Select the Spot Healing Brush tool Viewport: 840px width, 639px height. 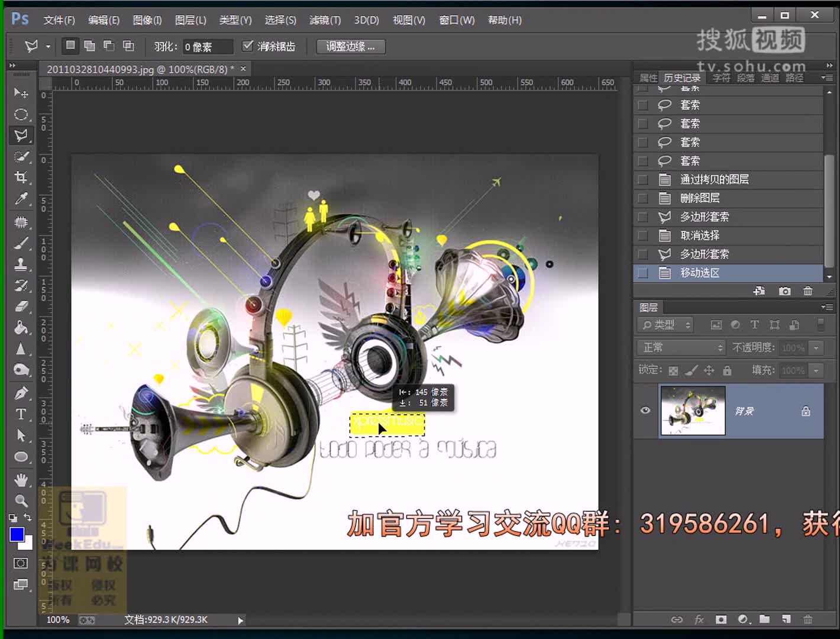point(21,222)
